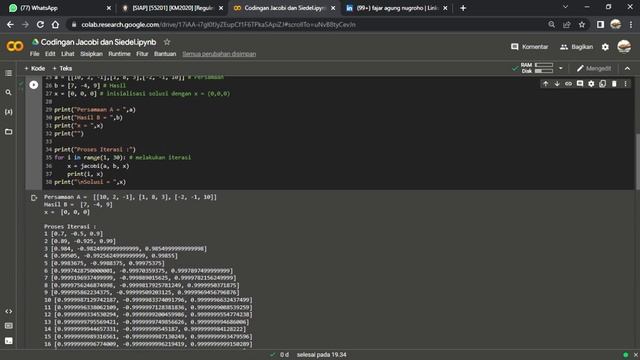Open the command palette icon in sidebar
640x360 pixels.
click(x=9, y=326)
